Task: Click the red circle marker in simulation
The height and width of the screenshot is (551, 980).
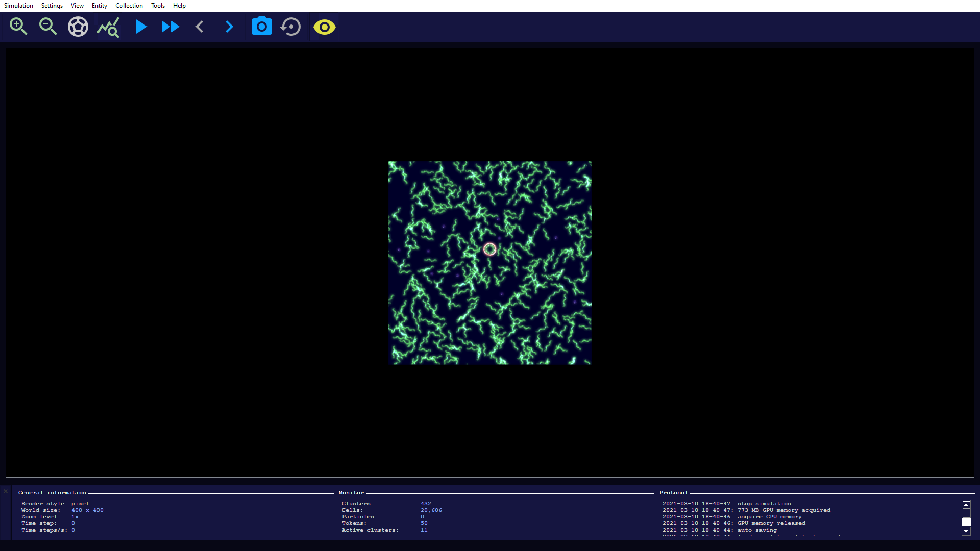Action: (x=489, y=249)
